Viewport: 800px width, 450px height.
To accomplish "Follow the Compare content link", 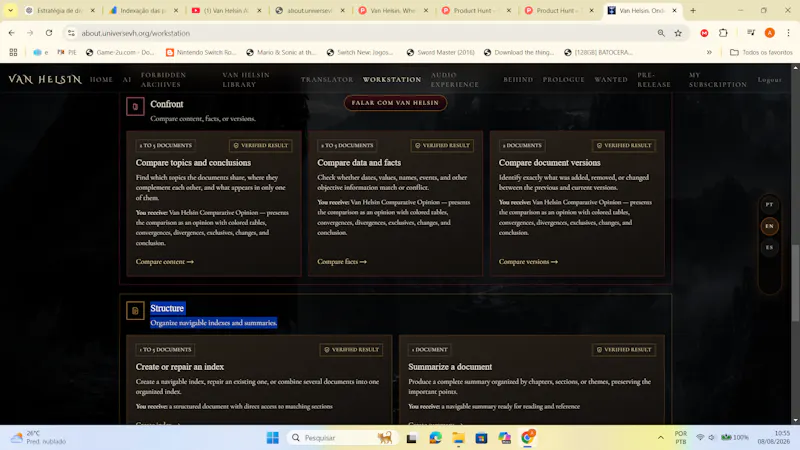I will pos(165,262).
